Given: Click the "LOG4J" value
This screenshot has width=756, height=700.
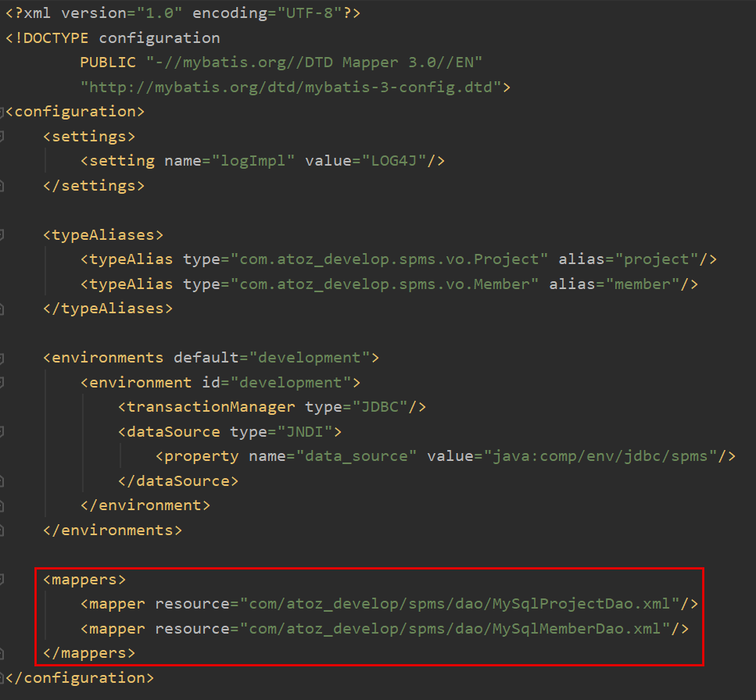Looking at the screenshot, I should [x=394, y=161].
